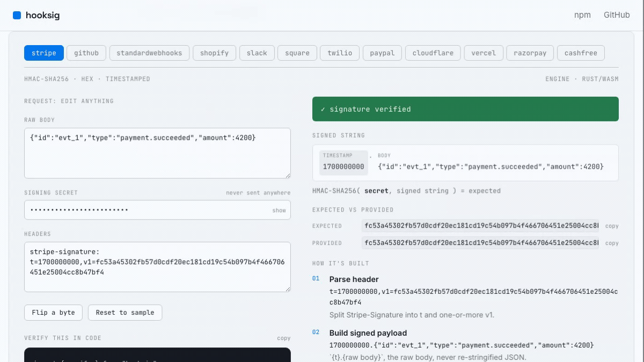644x362 pixels.
Task: Copy the Provided signature value
Action: click(x=612, y=243)
